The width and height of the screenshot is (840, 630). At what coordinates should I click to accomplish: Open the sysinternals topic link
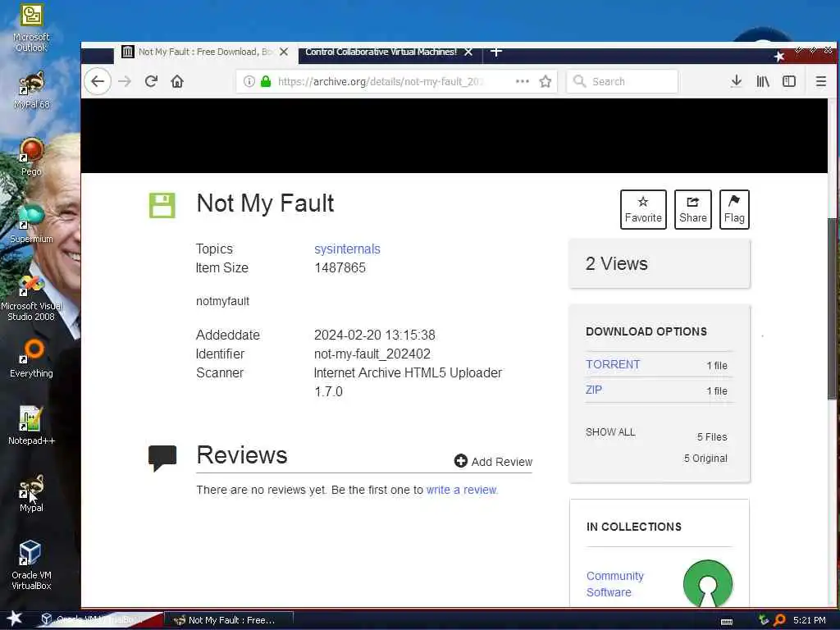pos(347,249)
